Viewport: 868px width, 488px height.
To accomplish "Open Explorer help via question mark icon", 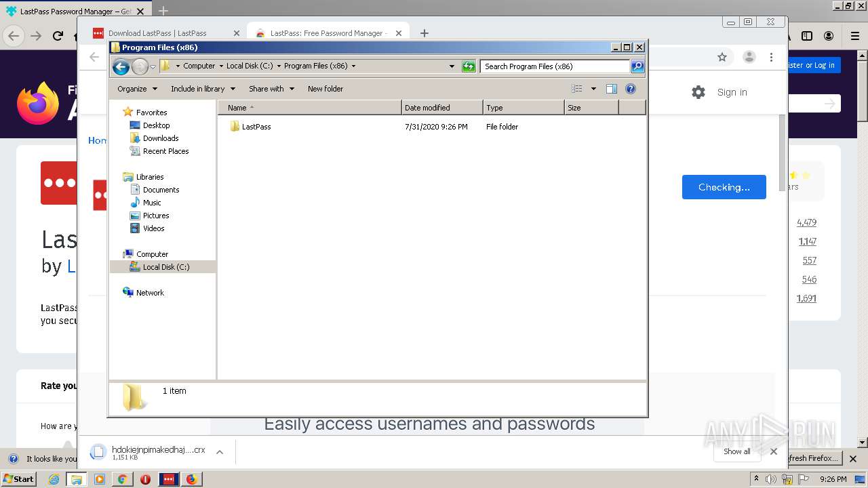I will [x=631, y=89].
